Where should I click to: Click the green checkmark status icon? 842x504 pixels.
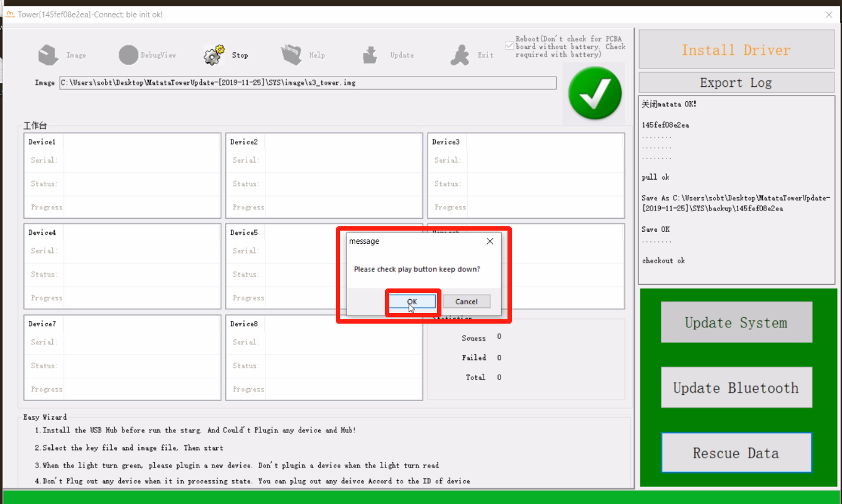pos(595,93)
